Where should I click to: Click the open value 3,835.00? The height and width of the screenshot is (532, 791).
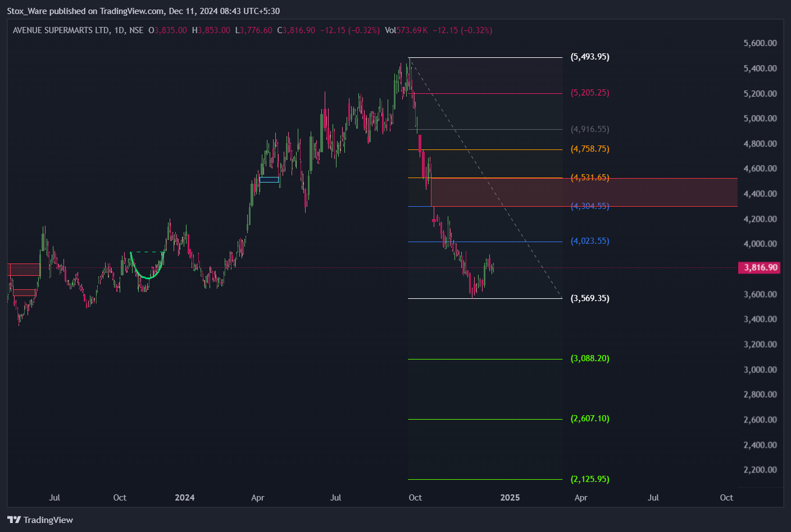coord(170,30)
